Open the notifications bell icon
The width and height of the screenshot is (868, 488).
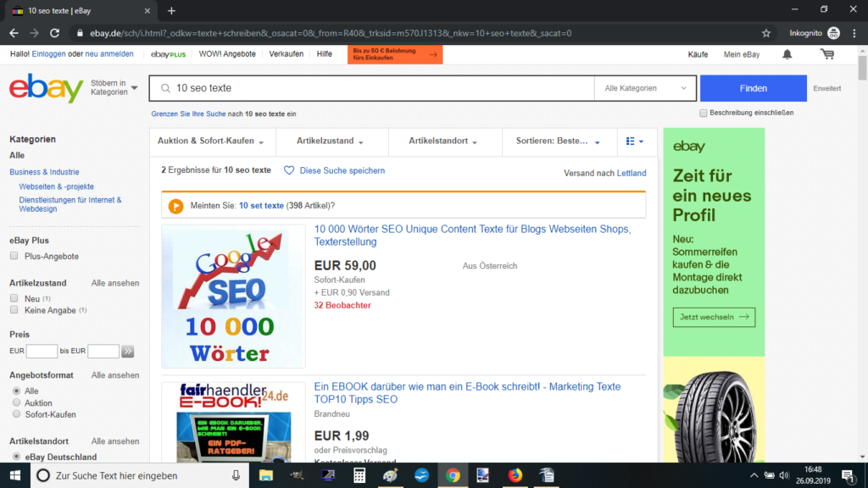coord(787,54)
